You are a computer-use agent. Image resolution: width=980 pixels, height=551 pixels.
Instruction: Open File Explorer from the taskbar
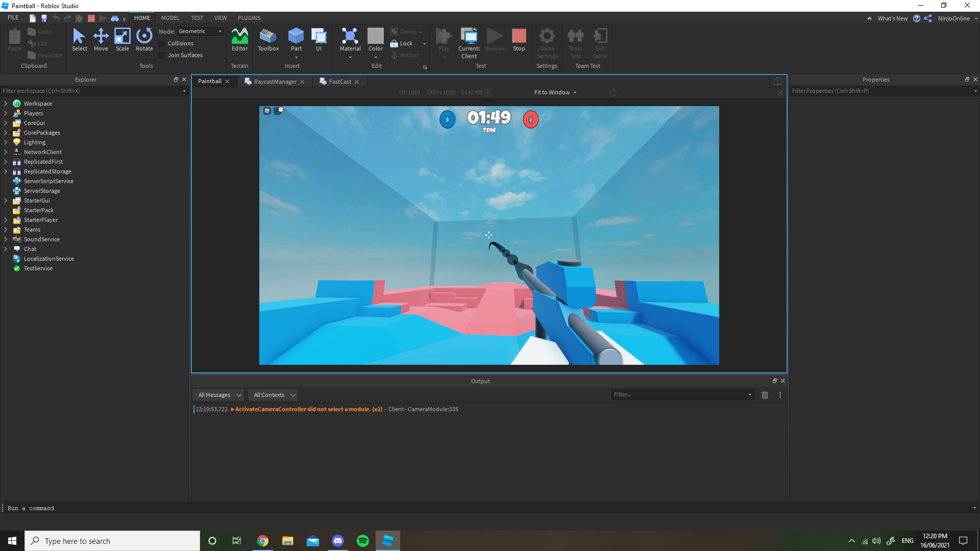coord(288,541)
